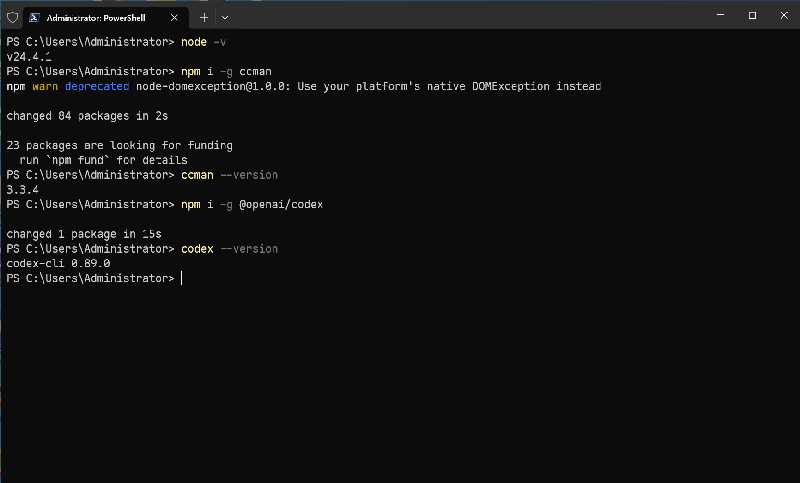Maximize the terminal window

click(752, 16)
